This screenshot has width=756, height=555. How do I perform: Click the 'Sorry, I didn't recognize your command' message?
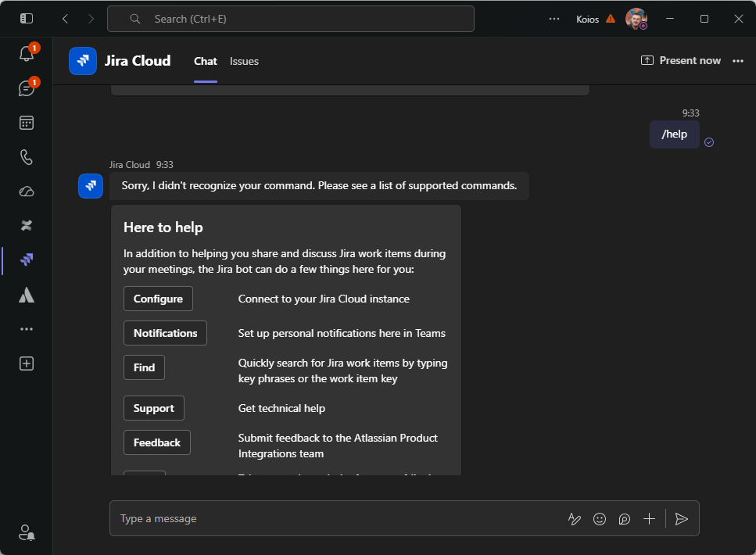[319, 185]
